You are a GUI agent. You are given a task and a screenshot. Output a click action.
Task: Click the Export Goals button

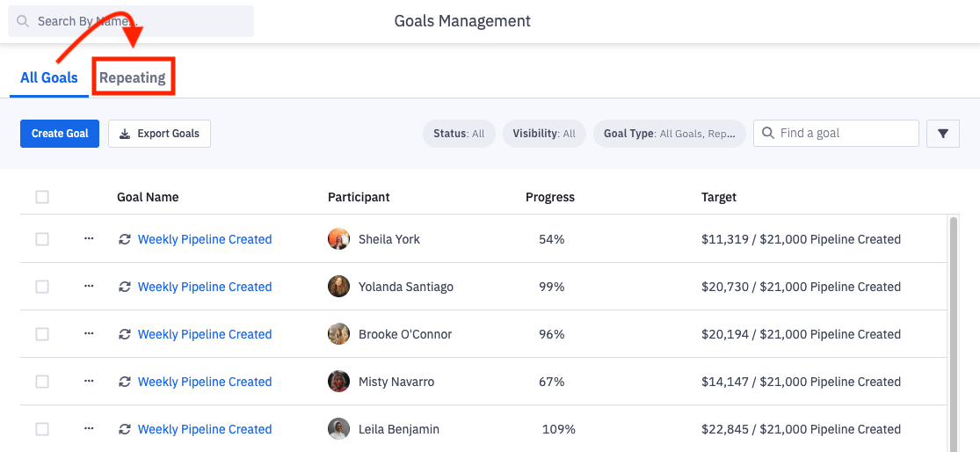click(x=159, y=134)
